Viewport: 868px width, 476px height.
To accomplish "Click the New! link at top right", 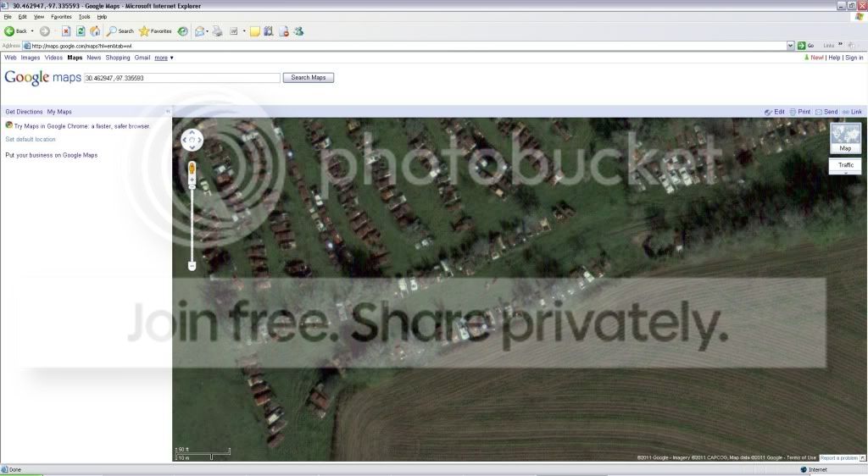I will point(816,58).
